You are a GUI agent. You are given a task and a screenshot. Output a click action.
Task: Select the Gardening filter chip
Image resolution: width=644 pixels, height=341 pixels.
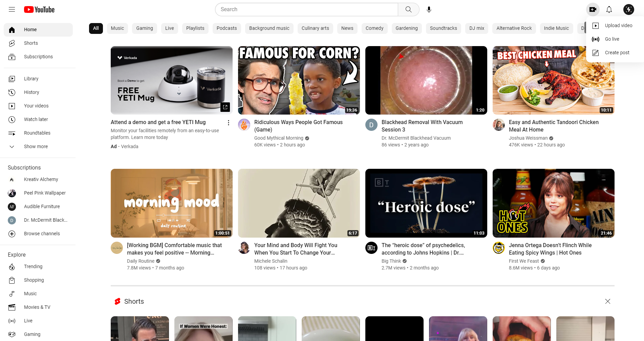[407, 28]
